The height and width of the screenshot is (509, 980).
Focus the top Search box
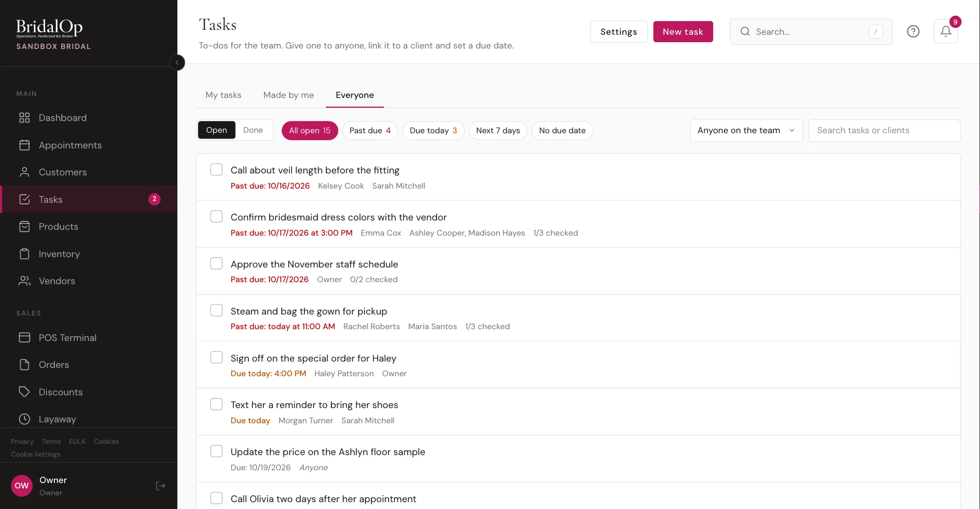(811, 31)
